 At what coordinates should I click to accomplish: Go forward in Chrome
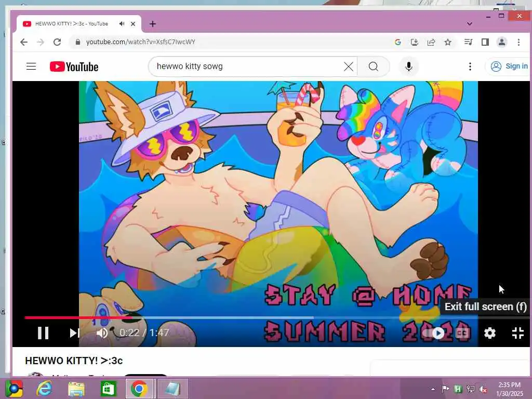(41, 42)
